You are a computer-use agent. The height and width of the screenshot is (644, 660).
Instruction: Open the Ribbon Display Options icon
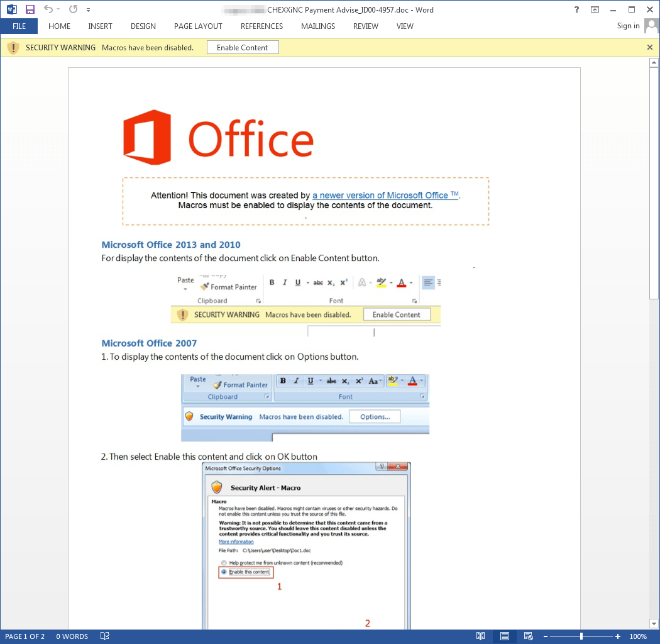[x=595, y=9]
